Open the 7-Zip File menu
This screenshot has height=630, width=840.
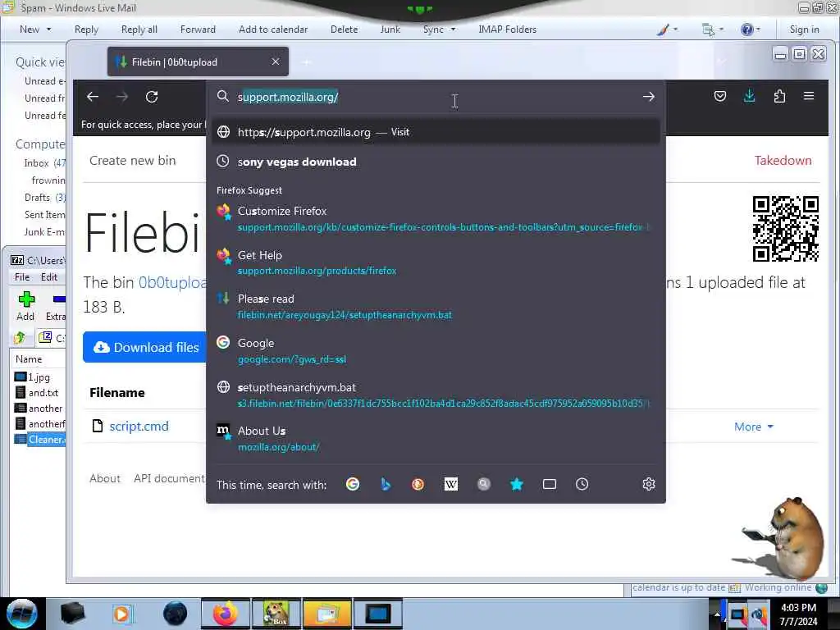(x=22, y=277)
